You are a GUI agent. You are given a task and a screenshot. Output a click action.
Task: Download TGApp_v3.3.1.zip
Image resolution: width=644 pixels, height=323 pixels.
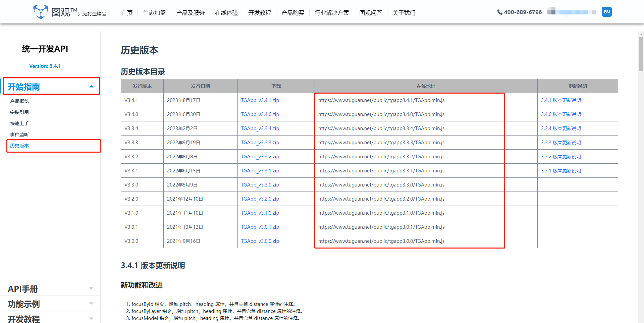coord(260,171)
